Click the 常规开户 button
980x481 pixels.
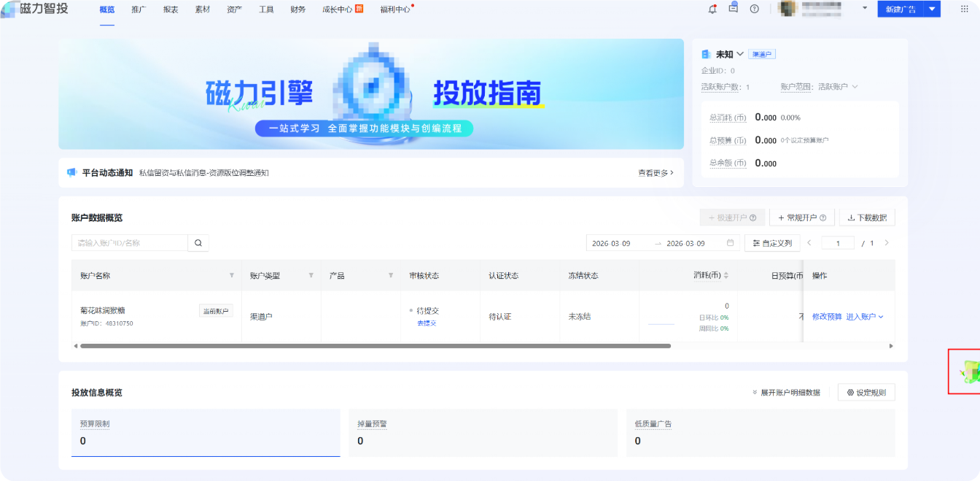tap(802, 218)
